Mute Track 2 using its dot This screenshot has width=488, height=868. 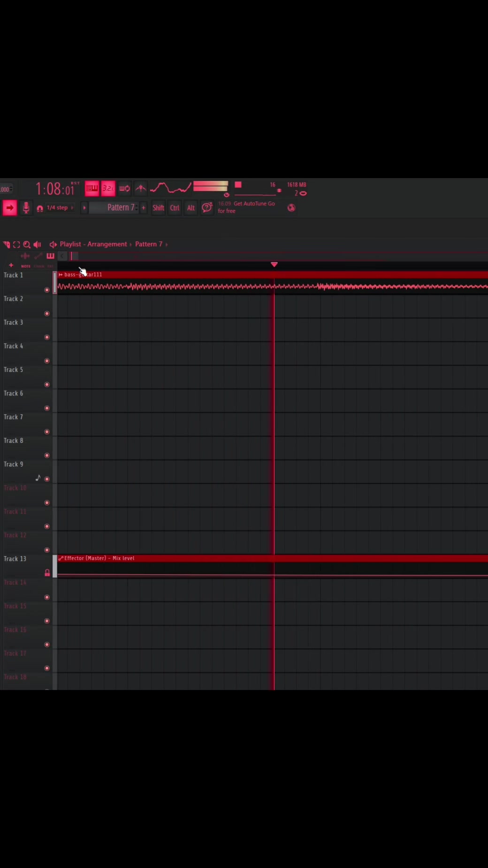coord(46,313)
